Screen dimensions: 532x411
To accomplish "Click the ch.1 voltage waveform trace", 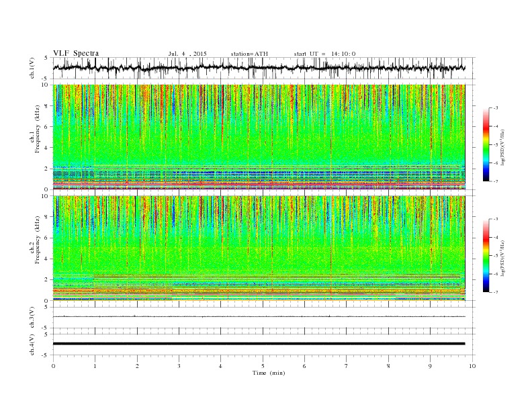I will click(x=259, y=68).
